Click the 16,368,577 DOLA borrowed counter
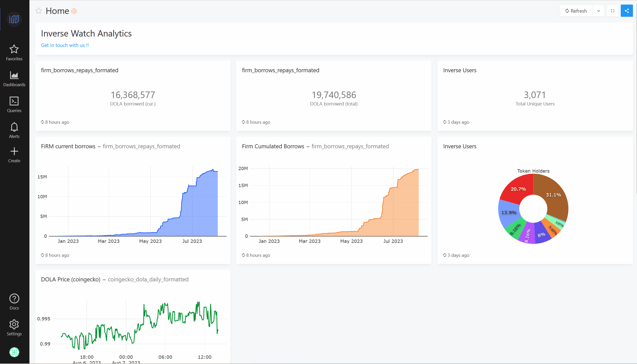 point(133,95)
